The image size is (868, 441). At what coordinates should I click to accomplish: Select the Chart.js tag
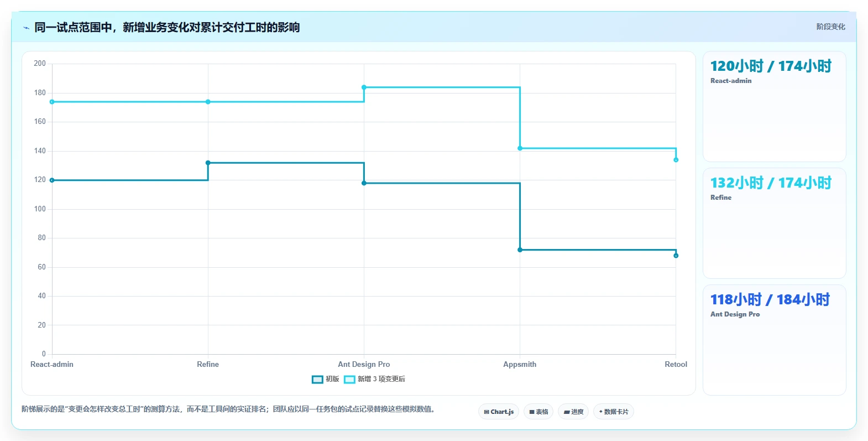click(x=499, y=412)
